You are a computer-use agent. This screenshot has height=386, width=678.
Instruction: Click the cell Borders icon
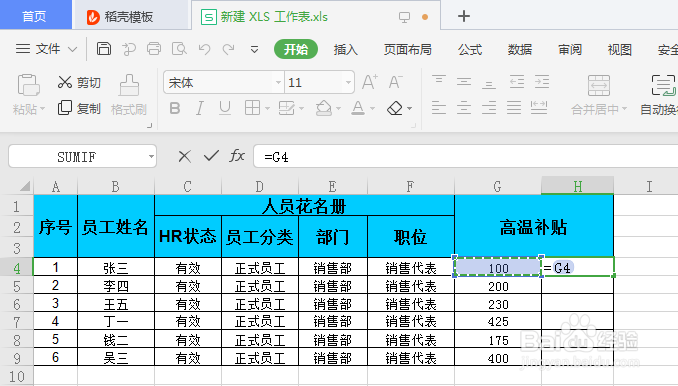[252, 108]
